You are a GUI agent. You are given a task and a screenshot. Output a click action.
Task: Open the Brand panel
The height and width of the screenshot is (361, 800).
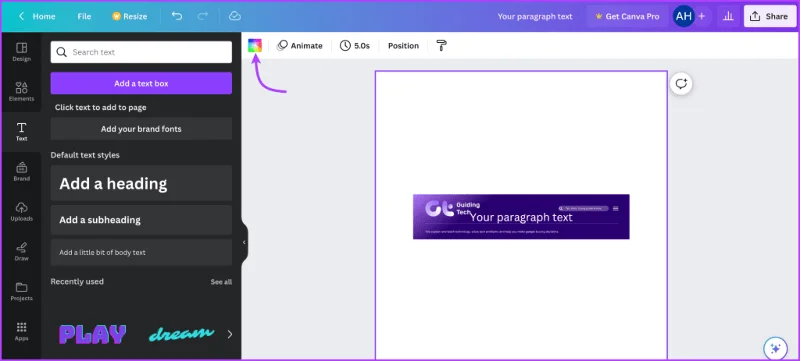(21, 172)
